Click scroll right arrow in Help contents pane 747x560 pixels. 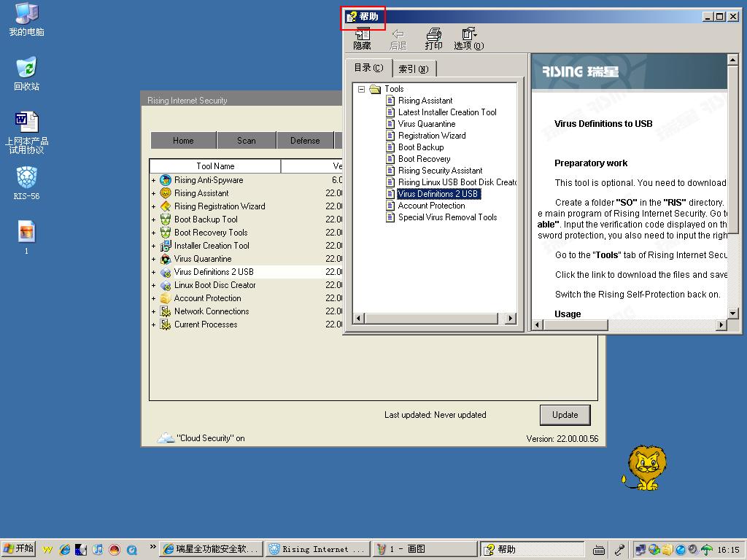pyautogui.click(x=511, y=319)
